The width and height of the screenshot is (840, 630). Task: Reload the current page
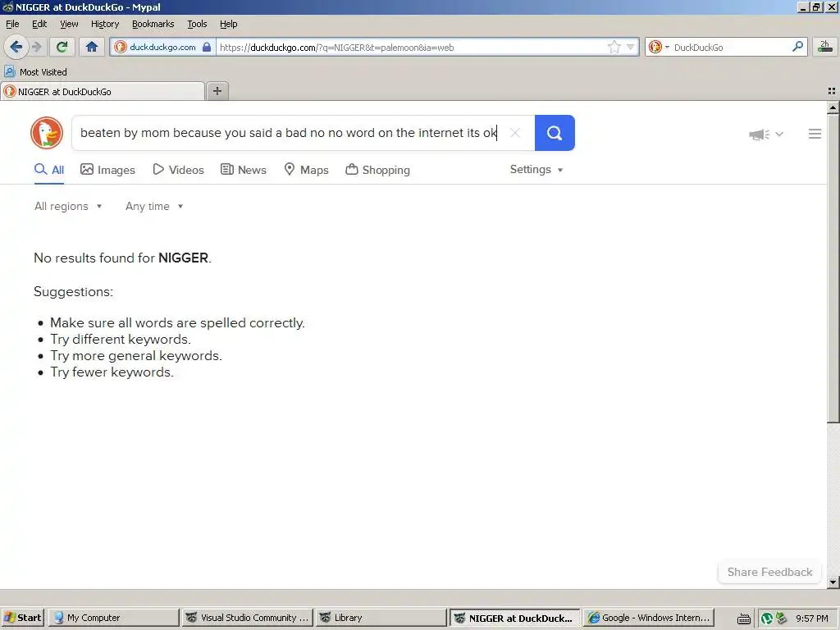click(62, 47)
